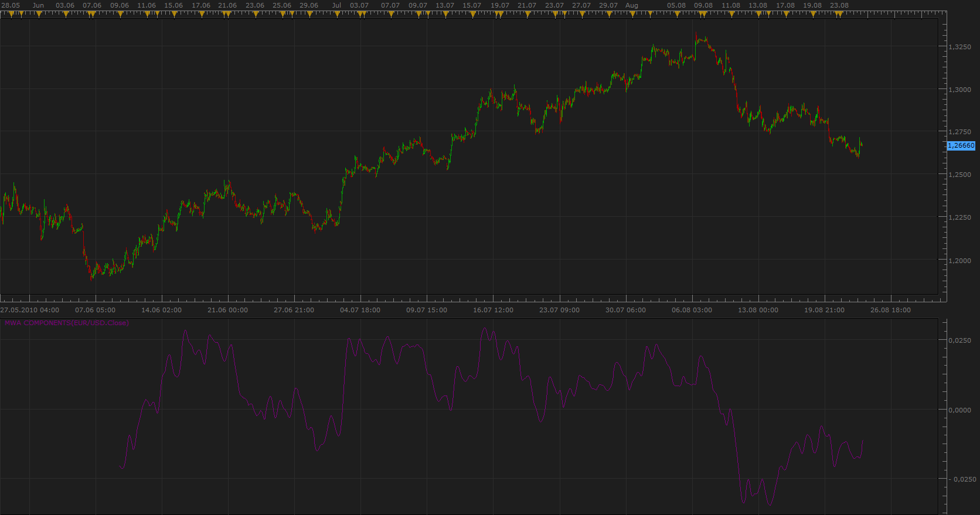Select the 09.07 15:00 time label
The image size is (980, 515).
pos(427,310)
